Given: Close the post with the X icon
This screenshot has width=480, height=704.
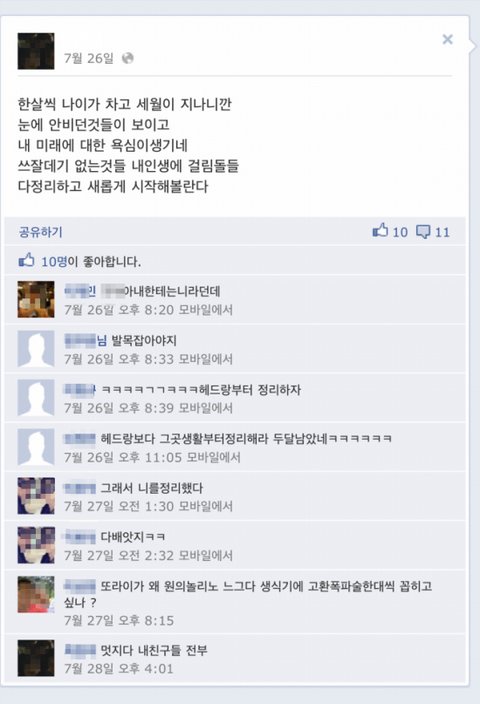Looking at the screenshot, I should point(447,40).
